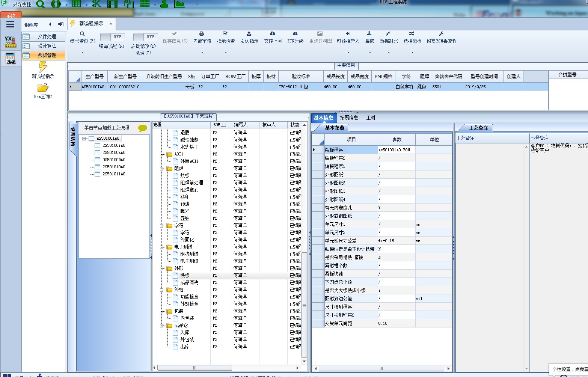Select the 工艺备注 tab
This screenshot has height=377, width=588.
pos(478,128)
